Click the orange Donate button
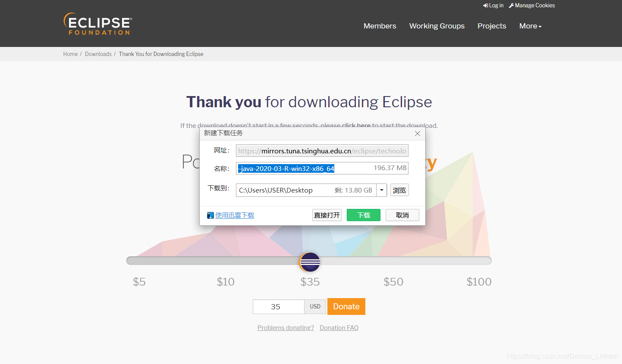Viewport: 622px width, 364px height. tap(346, 307)
